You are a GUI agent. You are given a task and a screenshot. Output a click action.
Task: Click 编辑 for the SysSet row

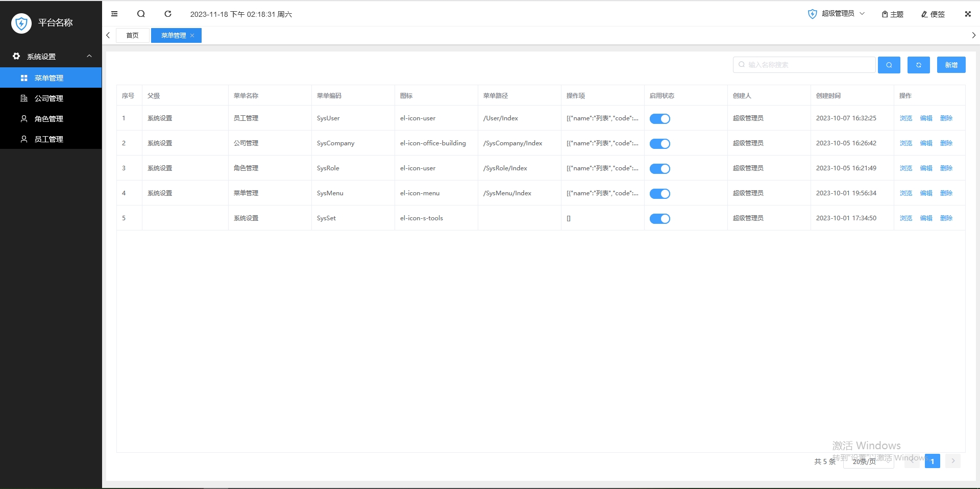tap(926, 218)
